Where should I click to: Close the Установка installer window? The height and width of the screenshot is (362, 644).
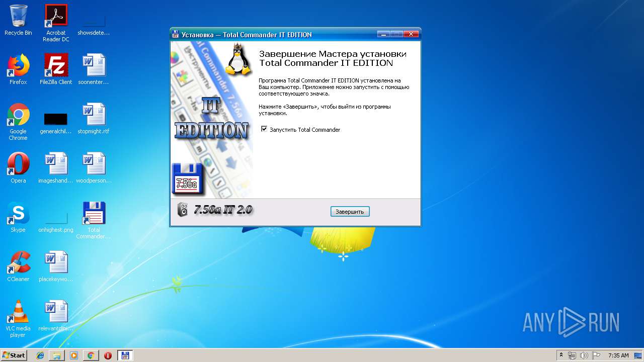(x=411, y=34)
